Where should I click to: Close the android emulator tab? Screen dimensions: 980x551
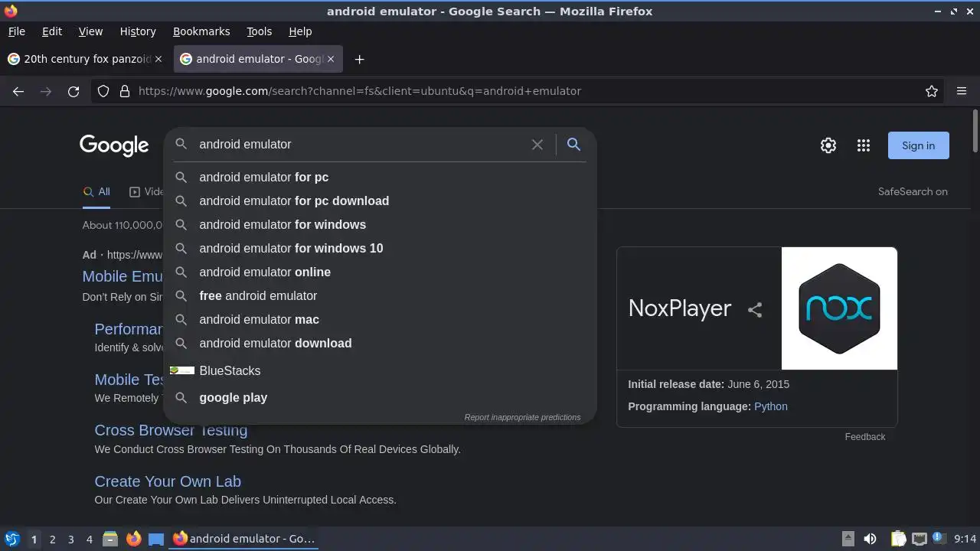[x=331, y=59]
